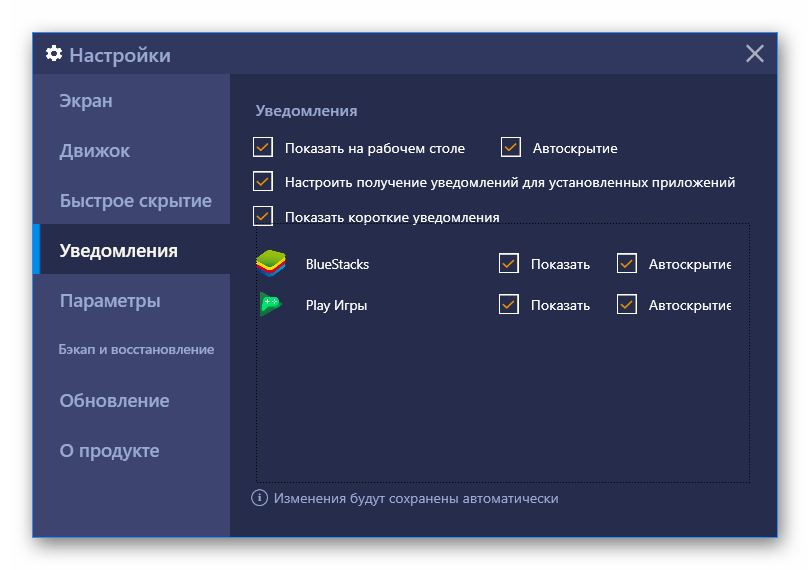Toggle Автоскрытие checkbox for BlueStacks
Viewport: 810px width, 570px height.
(x=627, y=263)
